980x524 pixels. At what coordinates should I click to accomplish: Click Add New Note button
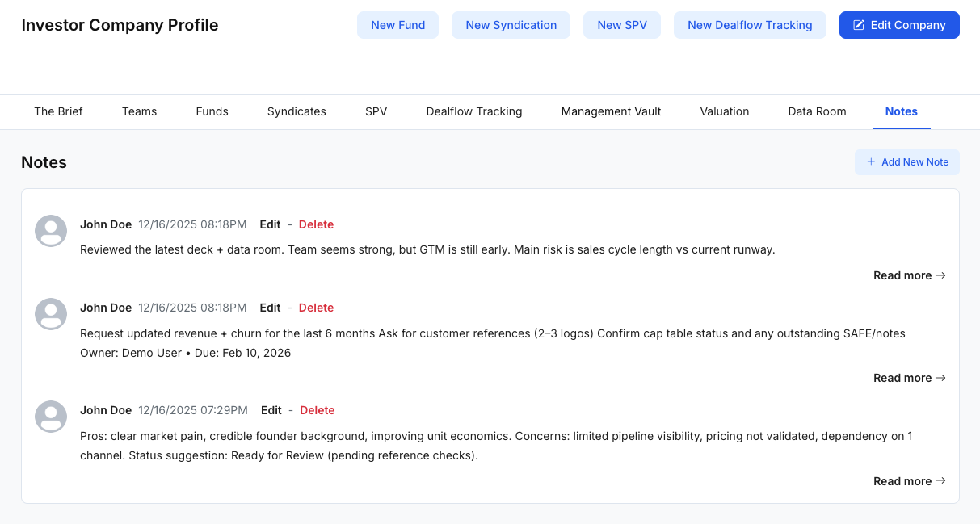pyautogui.click(x=906, y=162)
